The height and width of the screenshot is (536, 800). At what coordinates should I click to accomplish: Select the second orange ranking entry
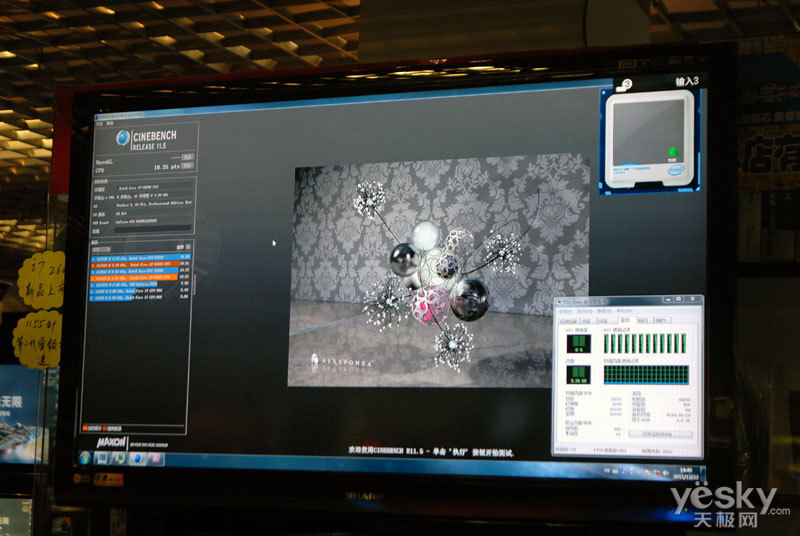[x=140, y=265]
